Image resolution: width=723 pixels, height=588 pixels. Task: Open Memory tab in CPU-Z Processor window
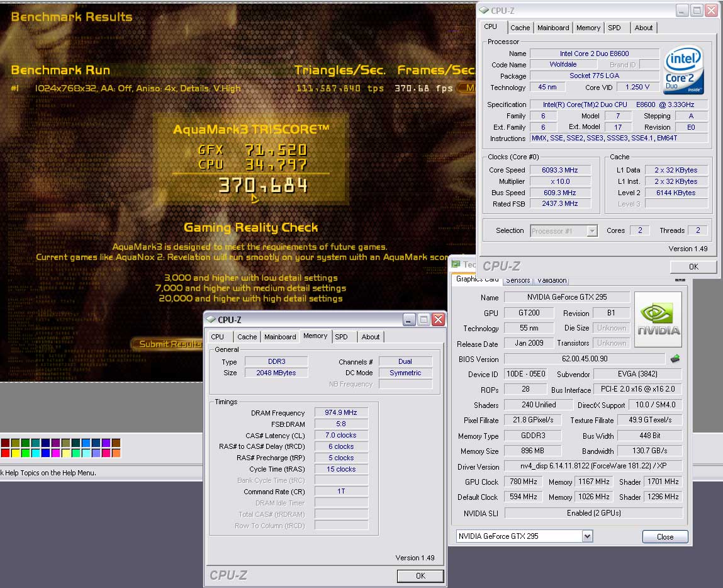click(588, 28)
